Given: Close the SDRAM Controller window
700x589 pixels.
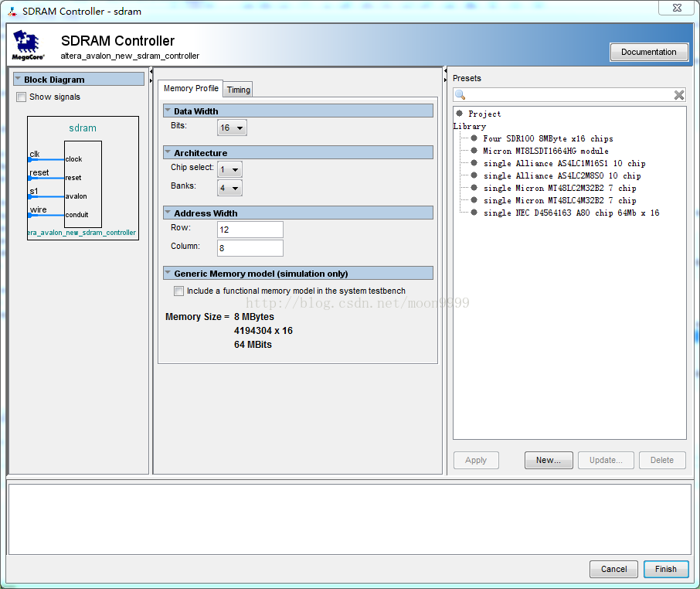Looking at the screenshot, I should [x=678, y=8].
